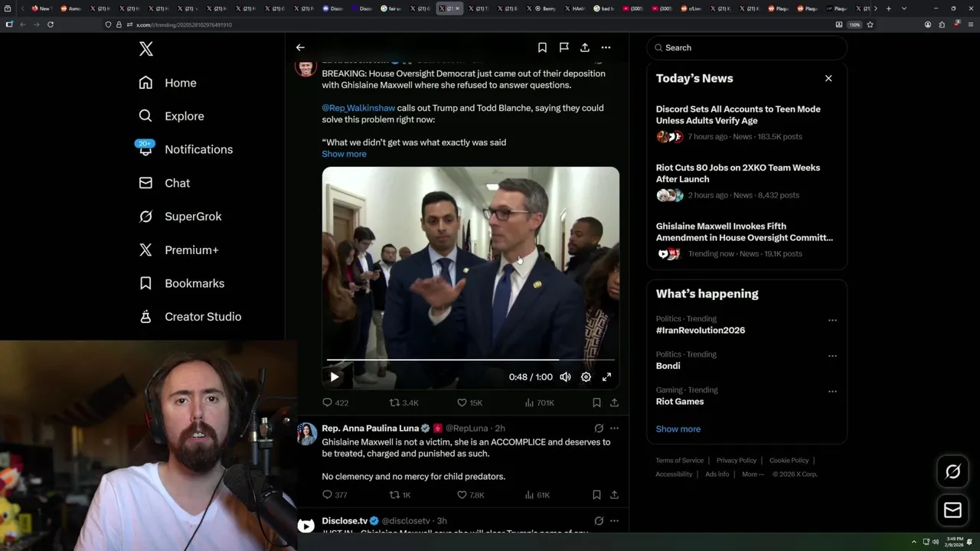This screenshot has height=551, width=980.
Task: Open the Disclose.tv profile name
Action: coord(345,521)
